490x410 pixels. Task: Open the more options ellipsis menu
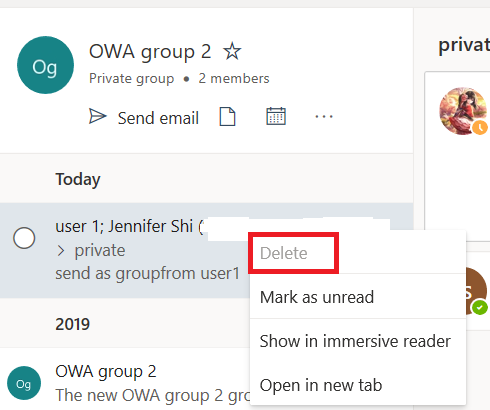[x=324, y=117]
